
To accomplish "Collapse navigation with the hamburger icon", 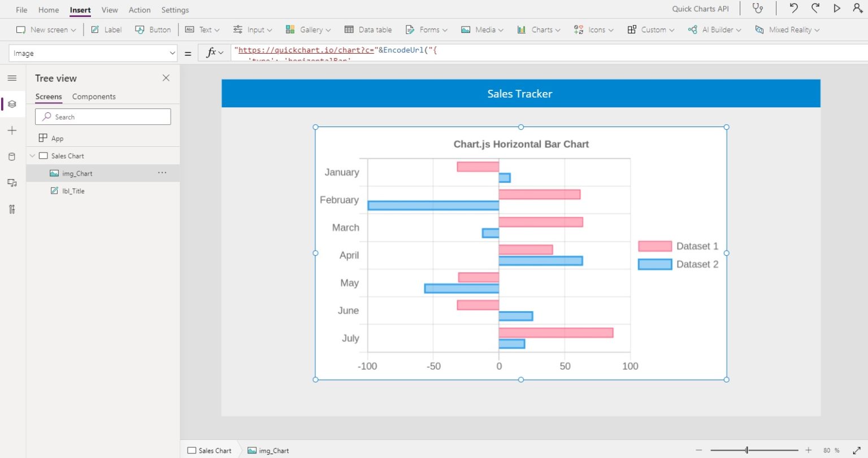I will [x=12, y=78].
